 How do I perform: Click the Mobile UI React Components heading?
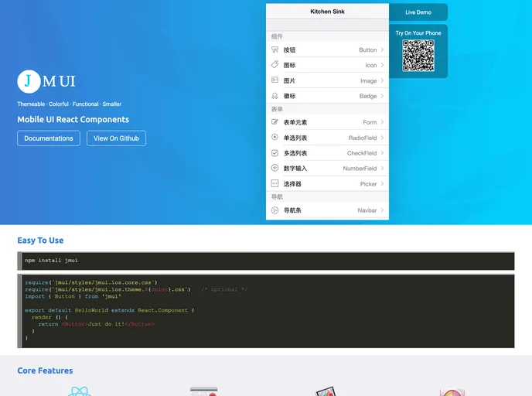(73, 119)
